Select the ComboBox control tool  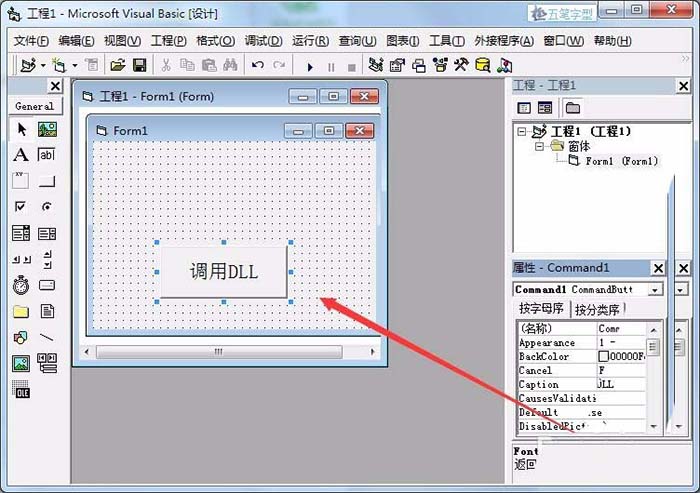(21, 233)
